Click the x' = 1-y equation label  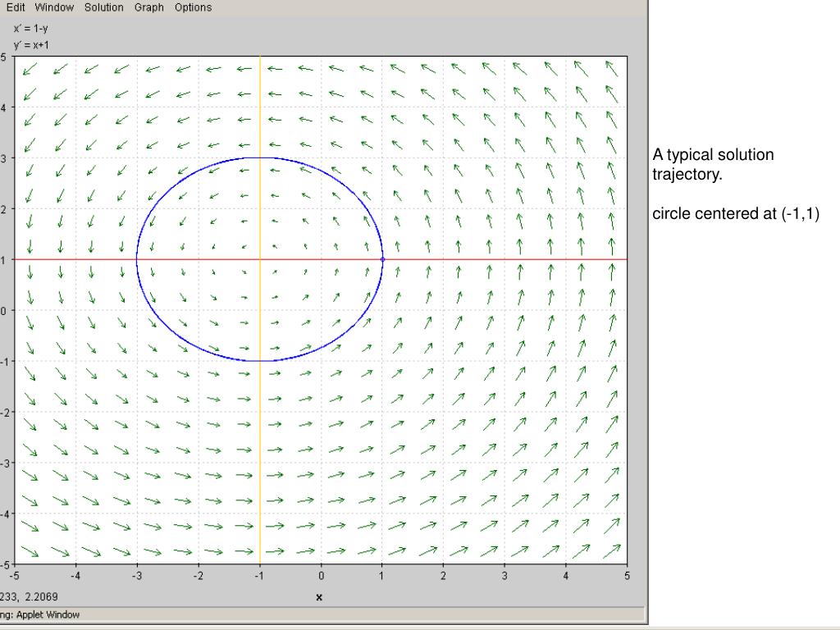click(30, 28)
